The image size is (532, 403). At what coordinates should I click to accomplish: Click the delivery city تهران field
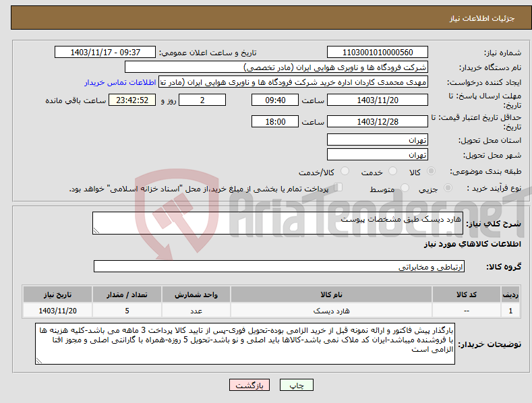[378, 155]
